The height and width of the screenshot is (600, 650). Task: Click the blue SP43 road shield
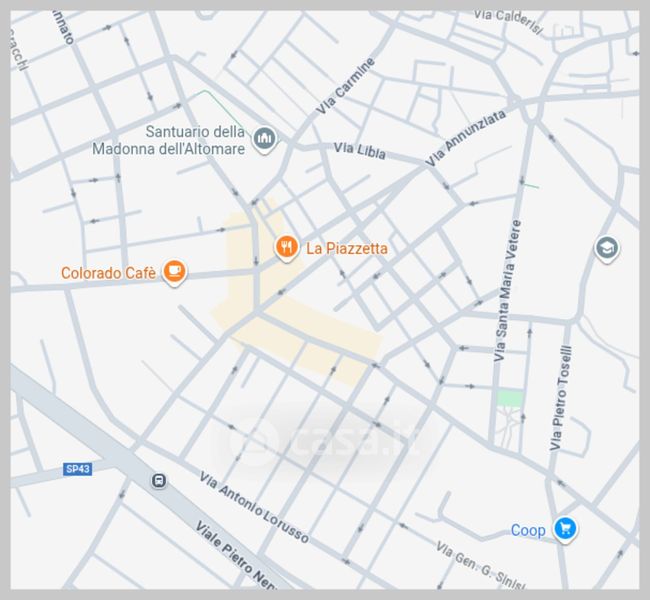coord(78,469)
